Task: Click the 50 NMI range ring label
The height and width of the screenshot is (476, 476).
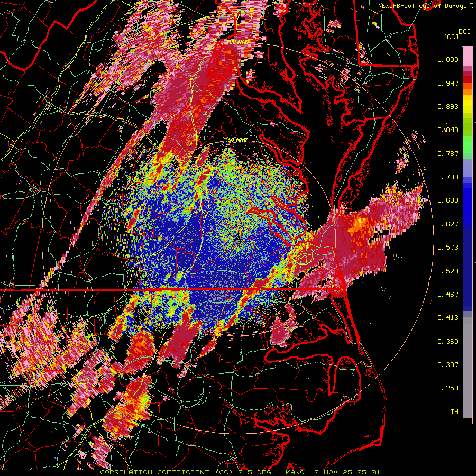Action: pyautogui.click(x=237, y=140)
